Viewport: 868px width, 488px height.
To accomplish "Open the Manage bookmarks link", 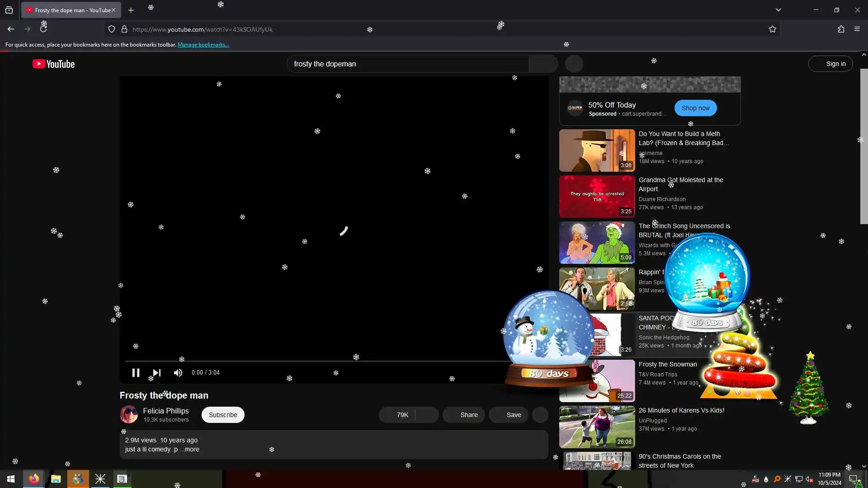I will click(x=203, y=45).
